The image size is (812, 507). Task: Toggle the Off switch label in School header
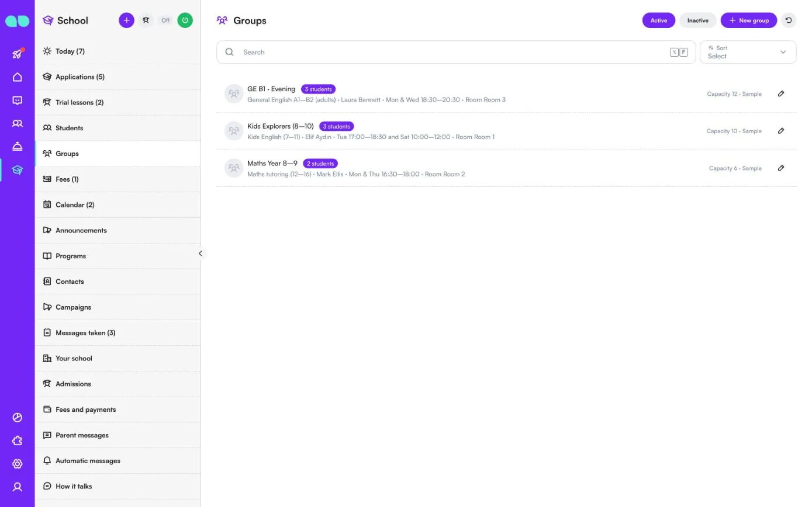(x=165, y=20)
